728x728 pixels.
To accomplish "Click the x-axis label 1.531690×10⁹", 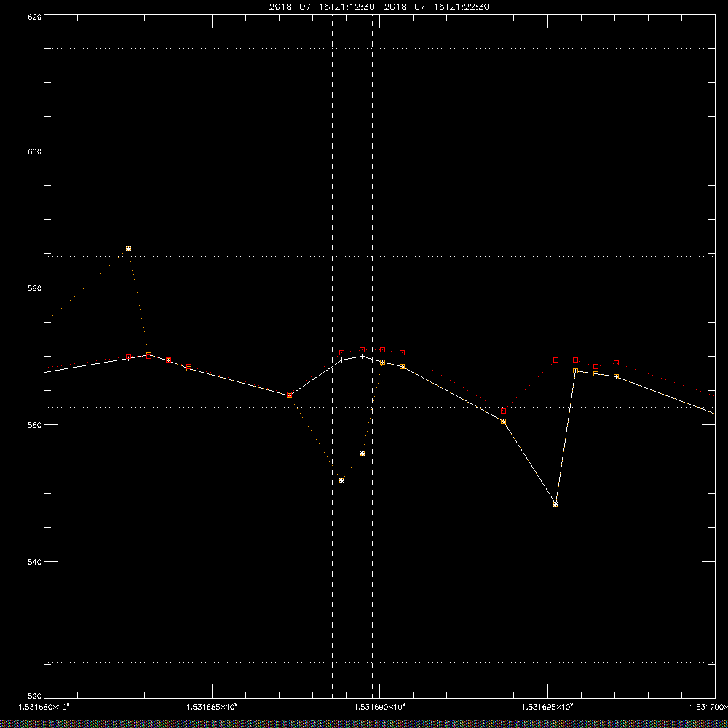I will coord(380,707).
